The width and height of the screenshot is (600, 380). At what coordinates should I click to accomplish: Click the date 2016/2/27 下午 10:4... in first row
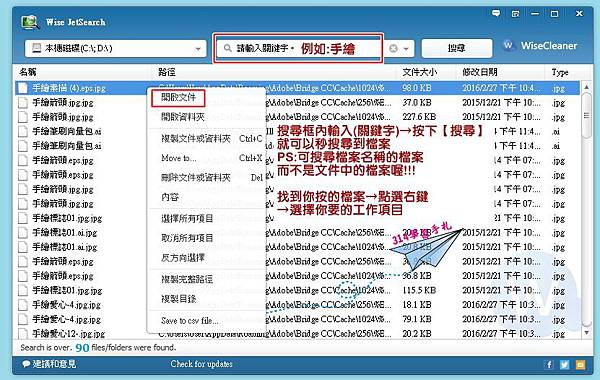(x=501, y=88)
